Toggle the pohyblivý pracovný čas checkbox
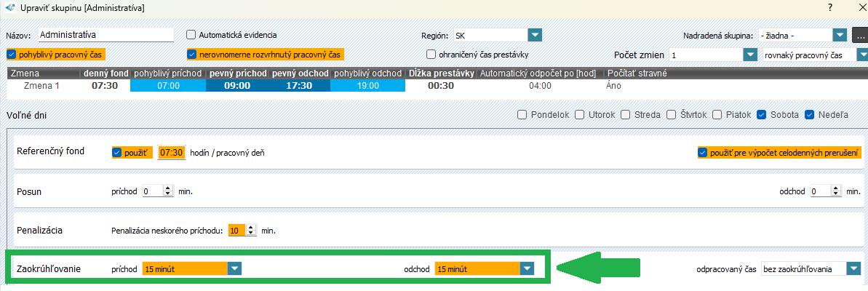The height and width of the screenshot is (291, 868). click(x=12, y=54)
